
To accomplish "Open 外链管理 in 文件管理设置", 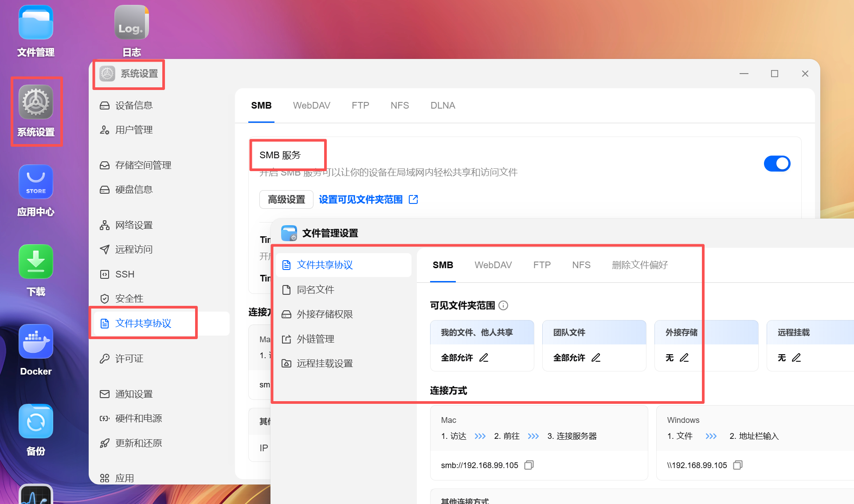I will click(x=344, y=339).
